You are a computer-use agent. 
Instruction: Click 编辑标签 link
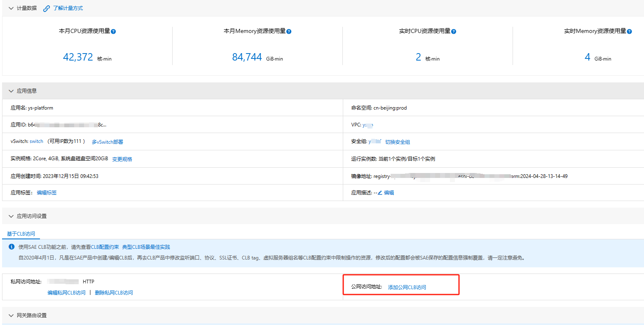47,193
